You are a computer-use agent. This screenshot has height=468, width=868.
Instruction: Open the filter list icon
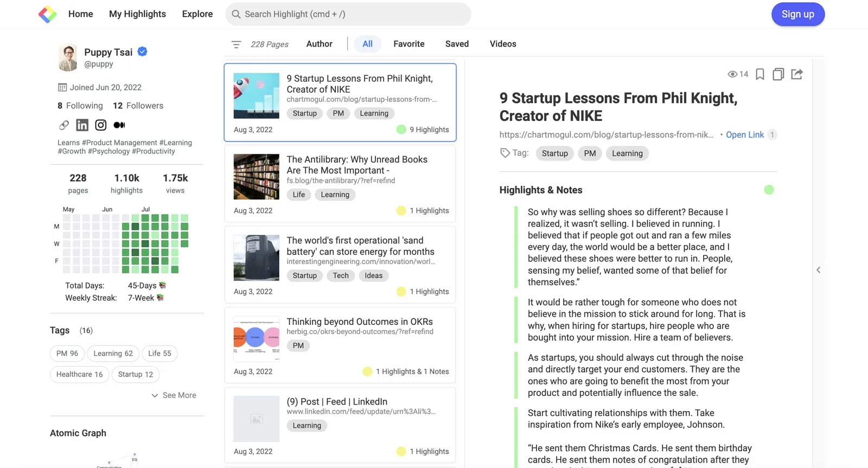point(236,44)
